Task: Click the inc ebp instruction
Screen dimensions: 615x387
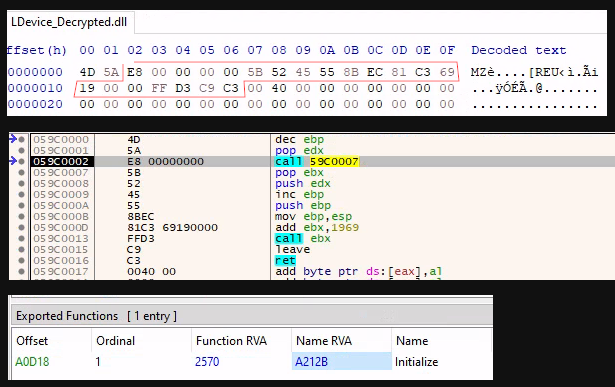Action: pyautogui.click(x=299, y=194)
